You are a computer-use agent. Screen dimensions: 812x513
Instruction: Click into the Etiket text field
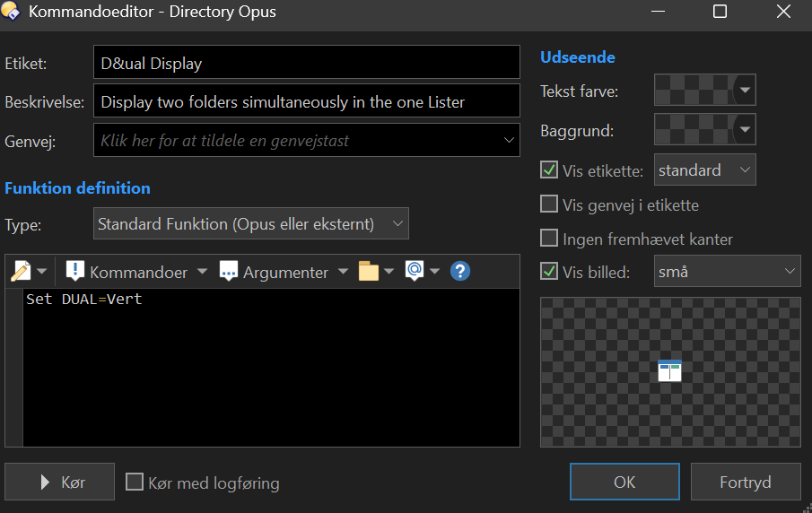point(307,63)
